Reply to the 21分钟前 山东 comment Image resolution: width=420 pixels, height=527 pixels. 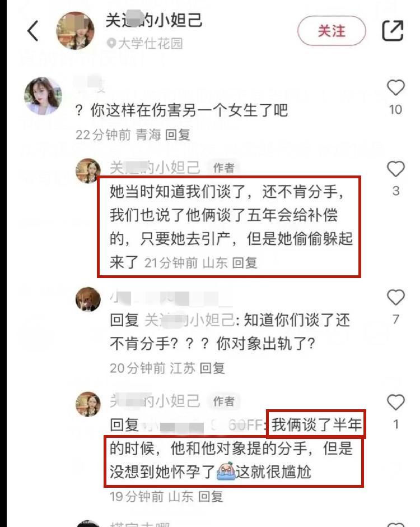[x=245, y=263]
